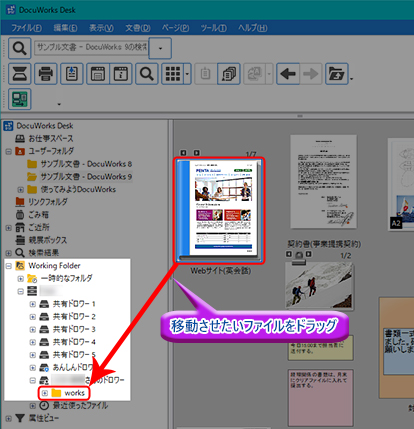Select 共有ドロワー 5 in the tree
The image size is (414, 429).
(x=74, y=354)
